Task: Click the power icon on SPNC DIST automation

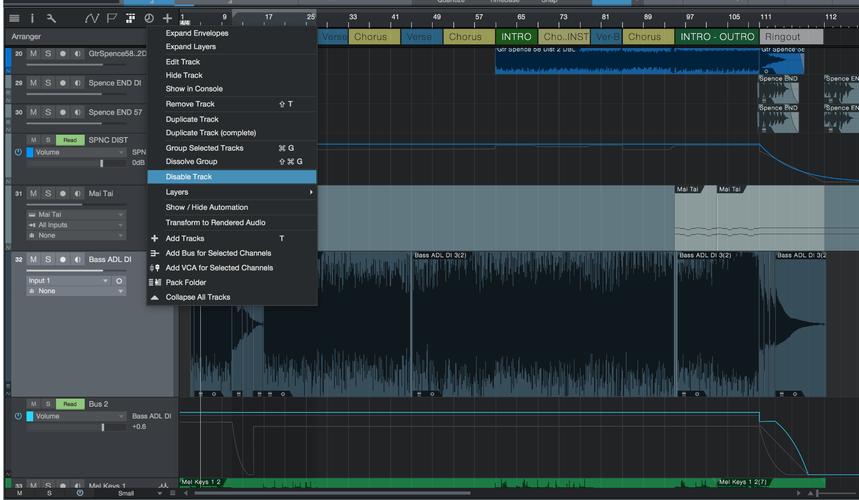Action: tap(18, 152)
